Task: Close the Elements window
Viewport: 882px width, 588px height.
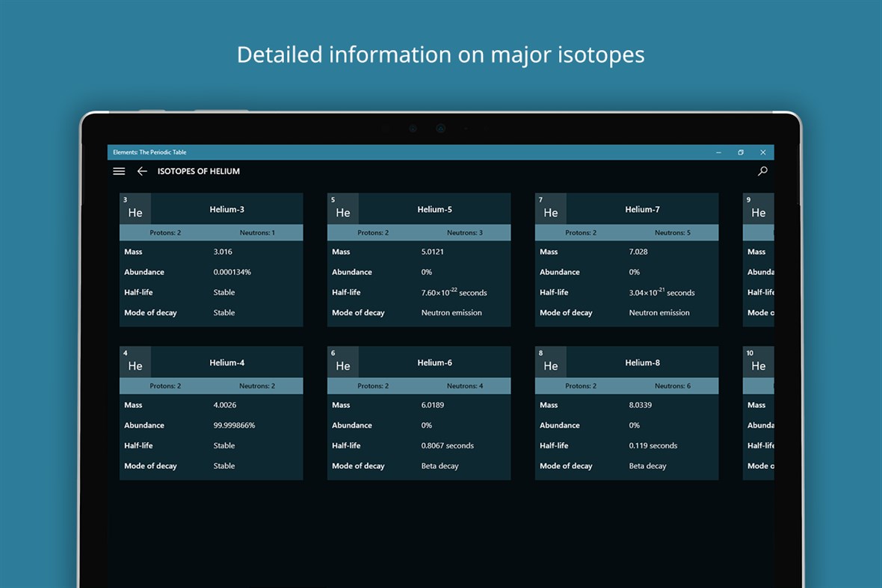Action: point(762,152)
